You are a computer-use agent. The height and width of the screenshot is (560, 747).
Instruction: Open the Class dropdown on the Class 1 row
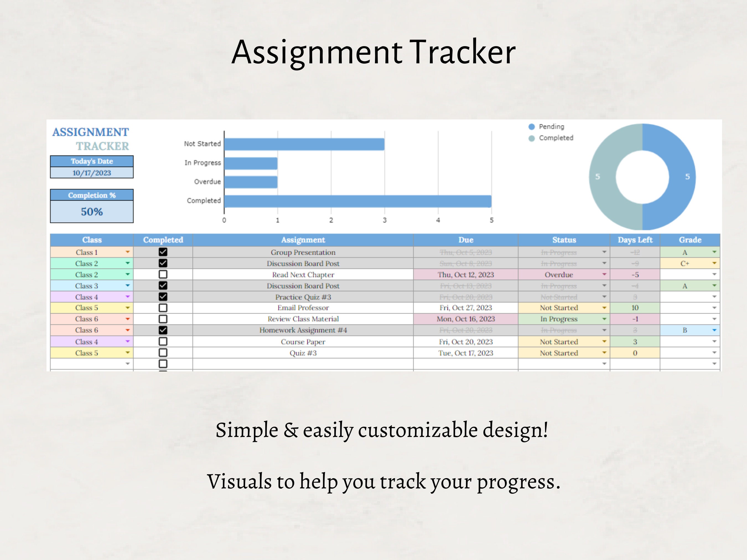[128, 252]
